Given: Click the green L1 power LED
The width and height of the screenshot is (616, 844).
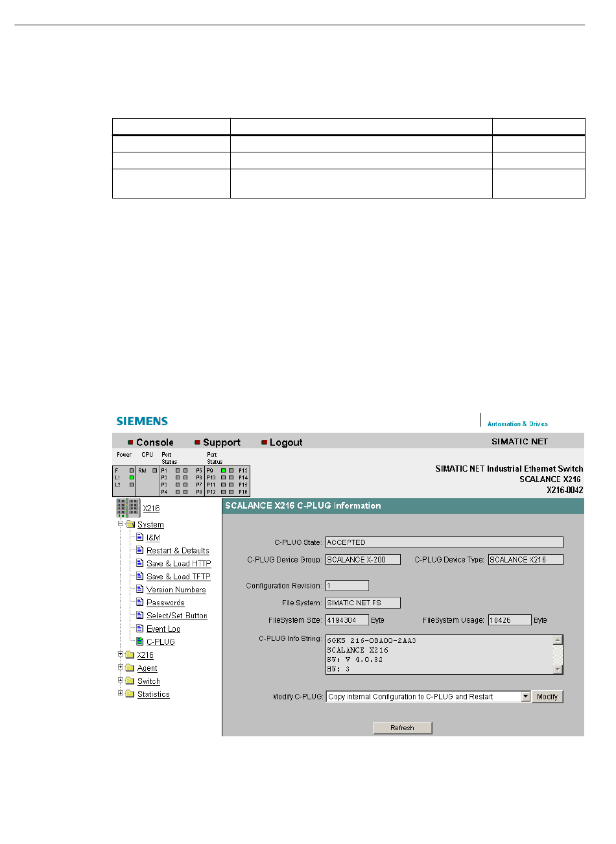Looking at the screenshot, I should coord(132,477).
